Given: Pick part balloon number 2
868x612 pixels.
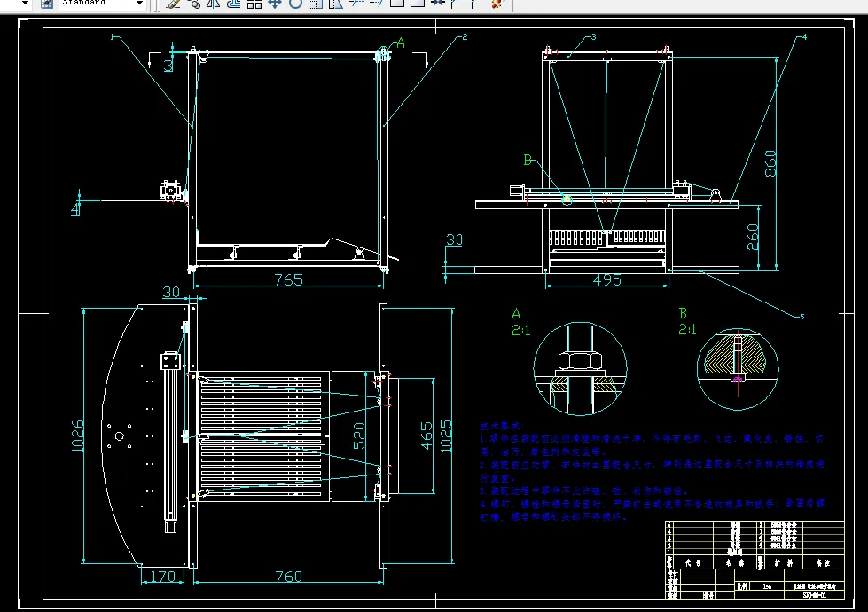Looking at the screenshot, I should [465, 37].
